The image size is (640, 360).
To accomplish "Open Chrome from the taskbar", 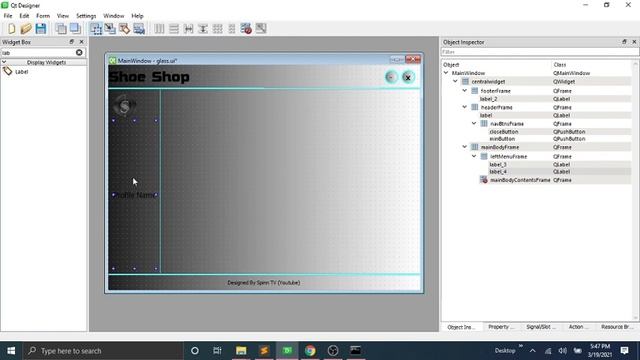I will click(310, 351).
